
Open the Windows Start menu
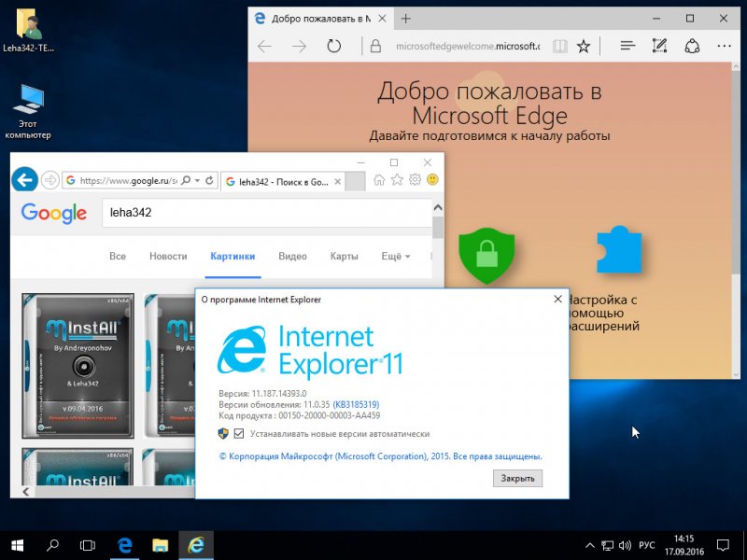tap(17, 545)
